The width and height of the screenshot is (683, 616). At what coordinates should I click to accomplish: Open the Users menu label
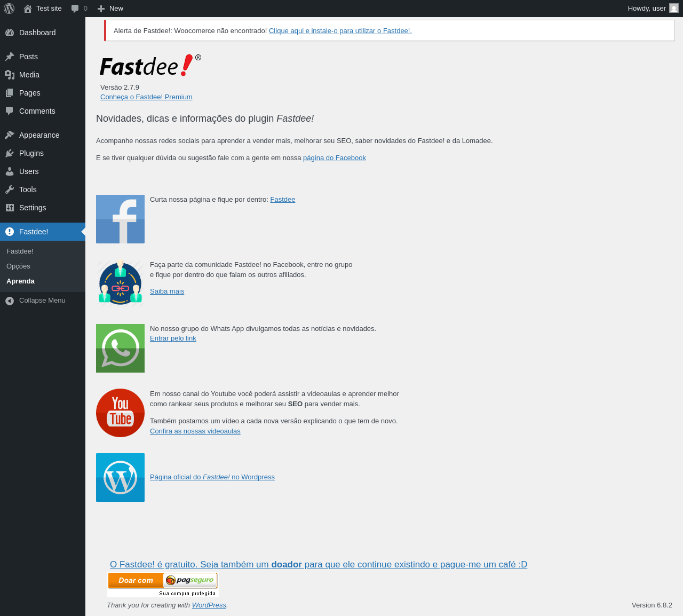(29, 171)
